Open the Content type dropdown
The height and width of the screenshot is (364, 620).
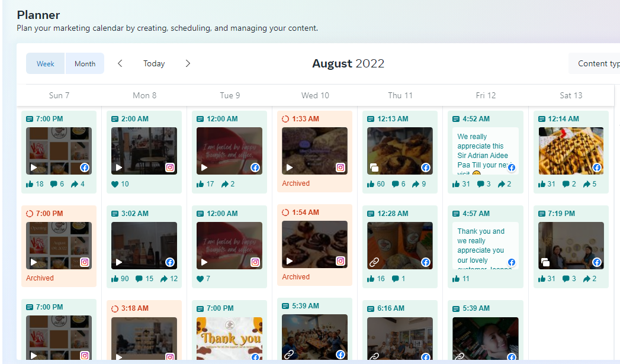(x=595, y=64)
